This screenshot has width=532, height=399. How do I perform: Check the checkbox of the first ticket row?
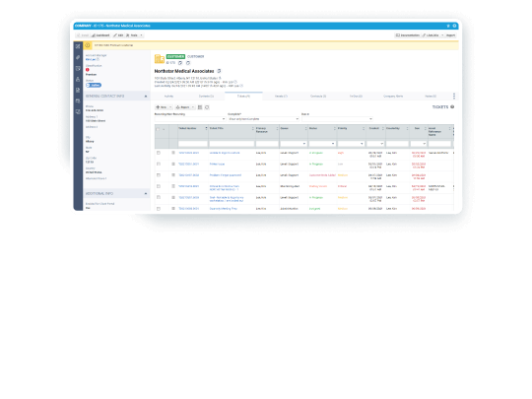tap(159, 153)
